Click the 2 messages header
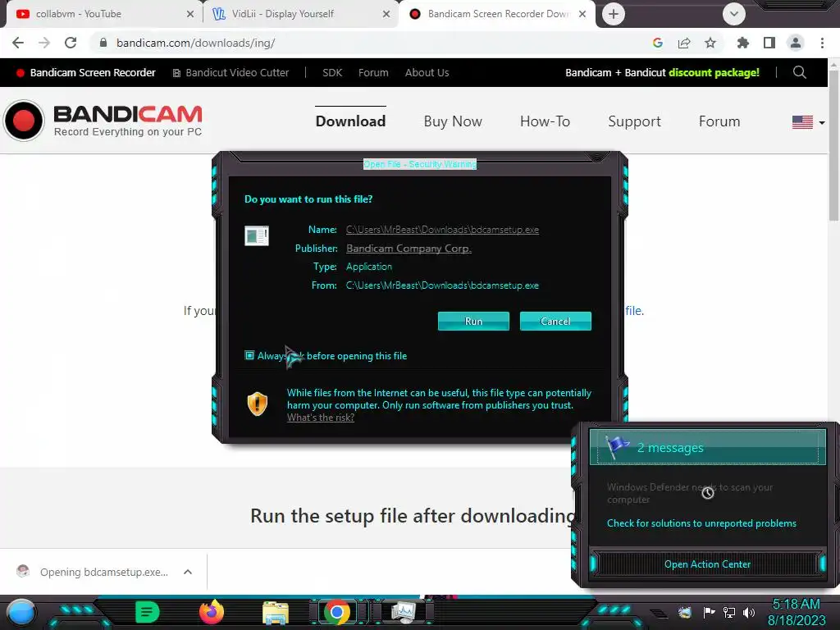840x630 pixels. coord(708,447)
